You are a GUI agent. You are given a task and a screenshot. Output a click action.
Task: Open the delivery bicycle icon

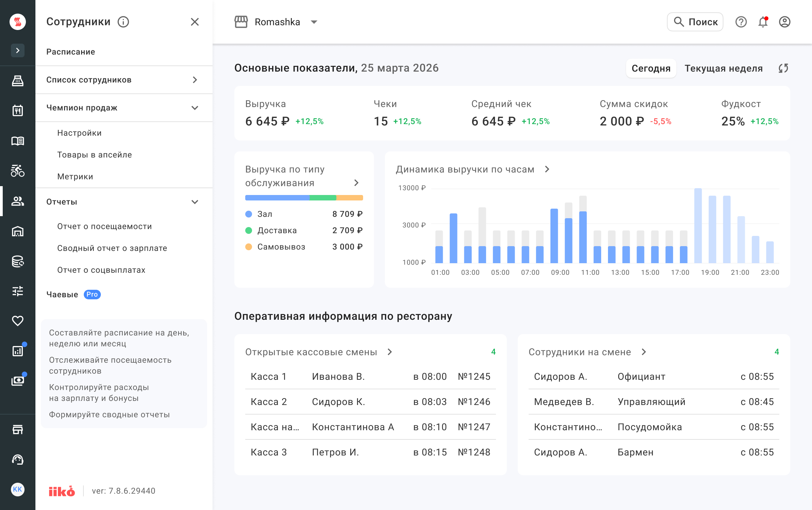click(18, 170)
